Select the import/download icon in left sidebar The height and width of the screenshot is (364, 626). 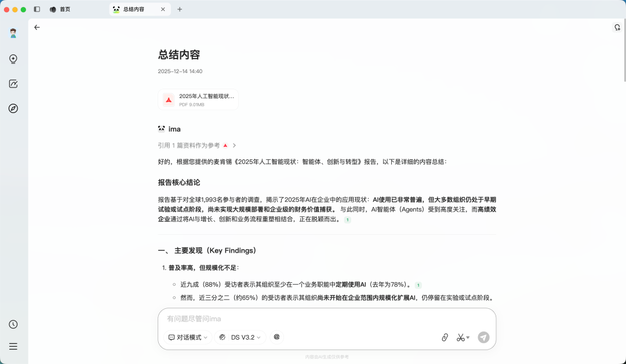point(13,59)
